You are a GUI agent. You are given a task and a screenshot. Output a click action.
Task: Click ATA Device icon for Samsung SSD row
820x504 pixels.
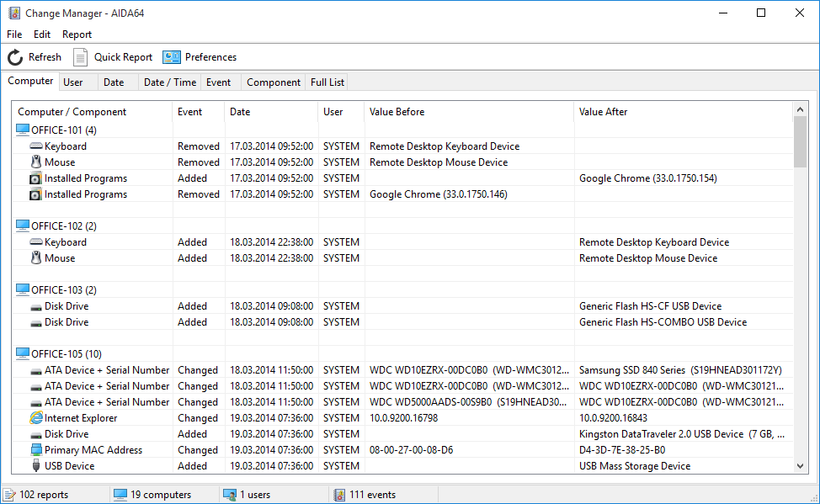[36, 372]
